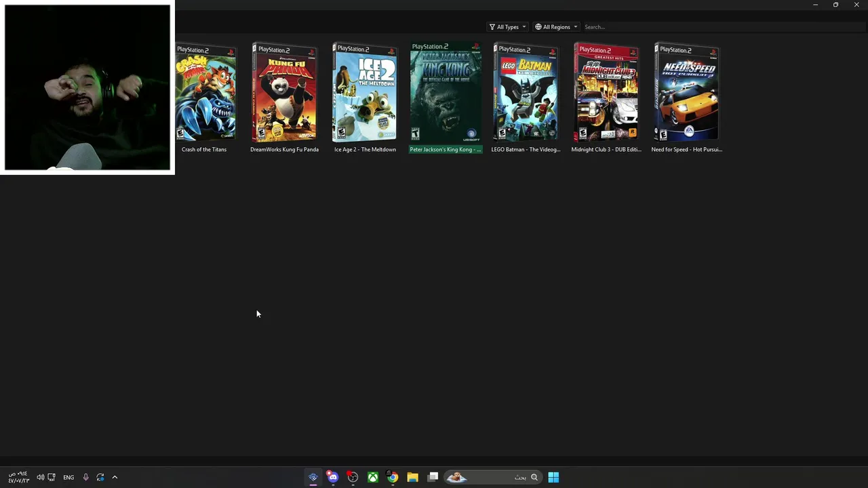
Task: Select the LEGO Batman game cover
Action: [526, 93]
